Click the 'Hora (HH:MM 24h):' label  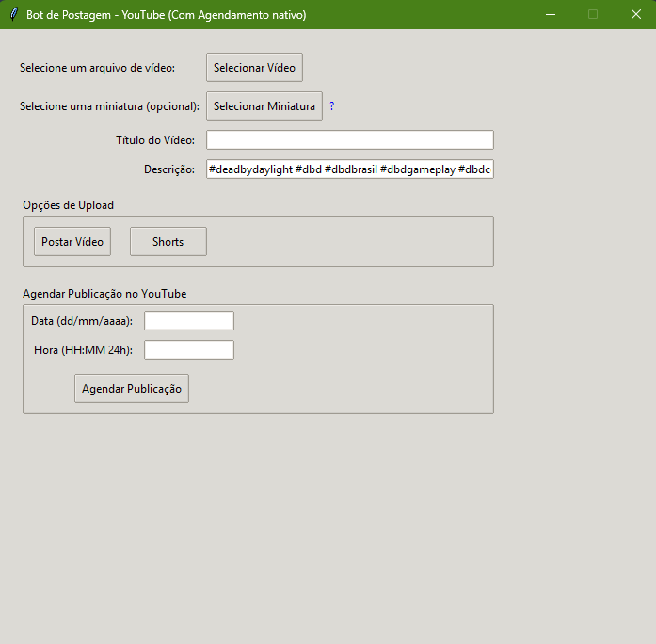[x=83, y=350]
